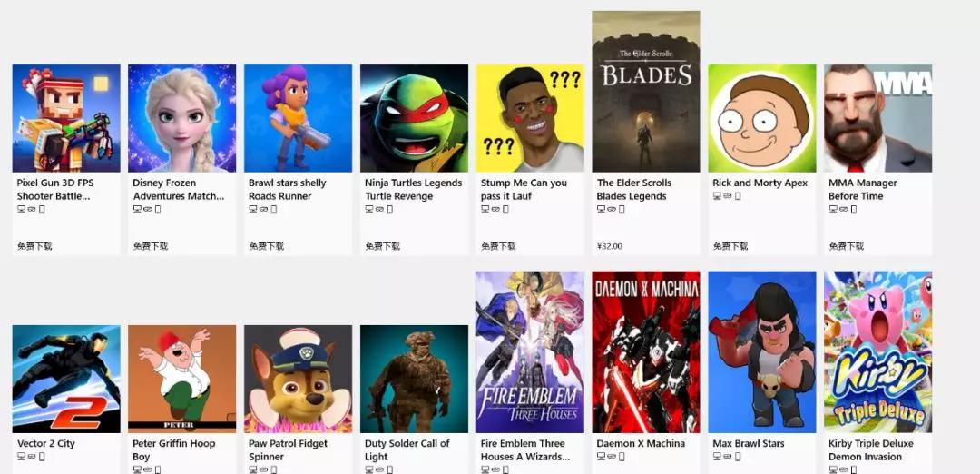Click the Vector 2 City icon
This screenshot has width=980, height=474.
(x=66, y=379)
